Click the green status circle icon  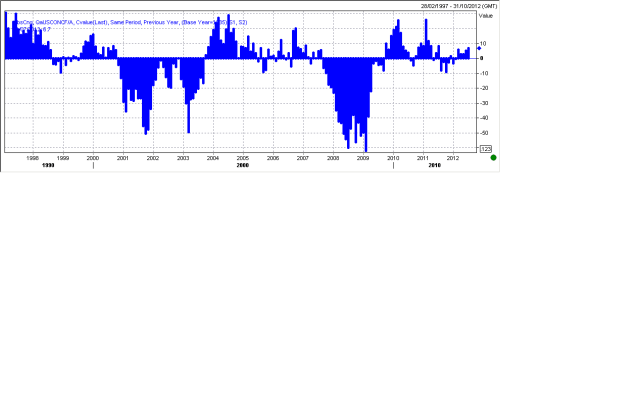click(x=493, y=157)
